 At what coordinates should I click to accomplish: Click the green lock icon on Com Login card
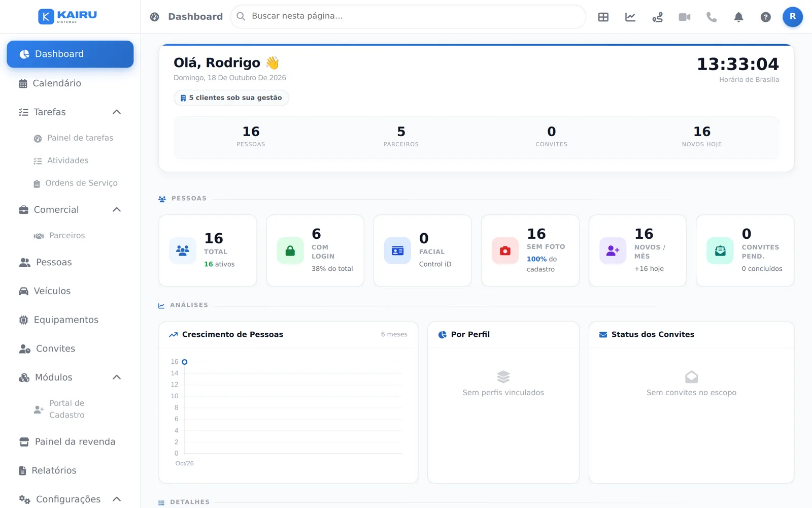[x=290, y=250]
